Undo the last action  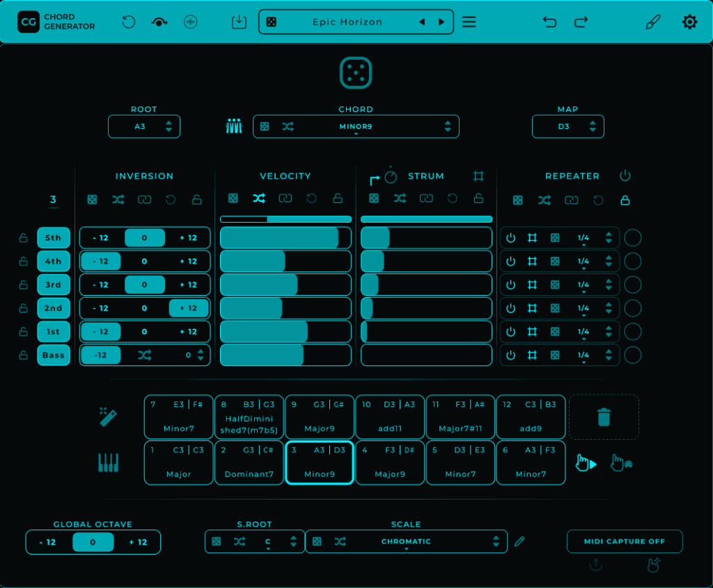550,22
